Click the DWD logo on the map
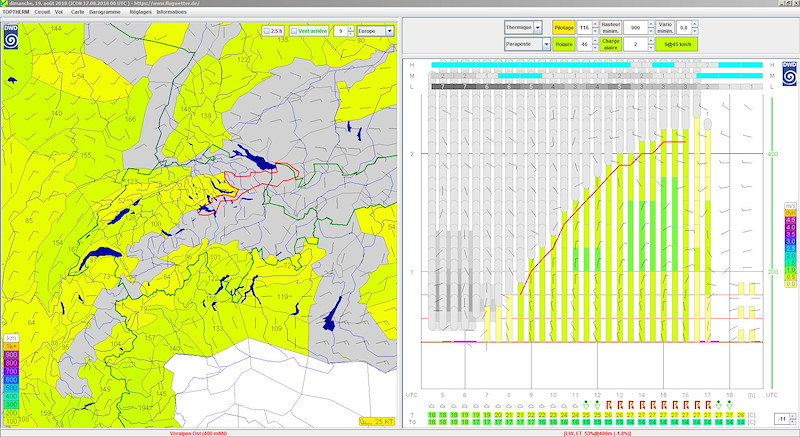This screenshot has height=437, width=800. 11,37
